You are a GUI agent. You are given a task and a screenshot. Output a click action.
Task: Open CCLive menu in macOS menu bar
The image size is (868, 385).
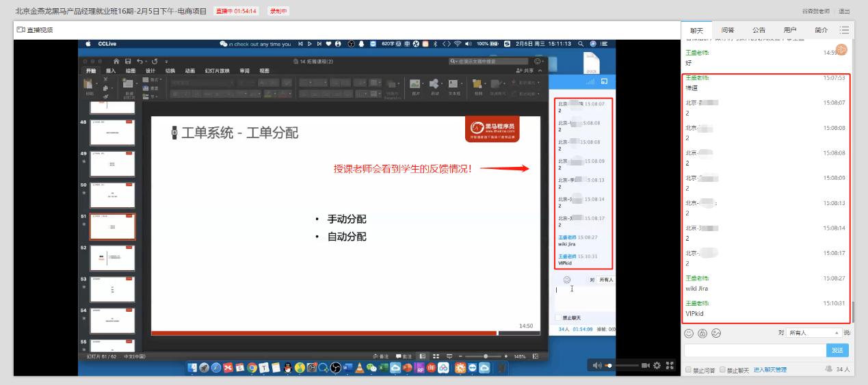tap(107, 43)
